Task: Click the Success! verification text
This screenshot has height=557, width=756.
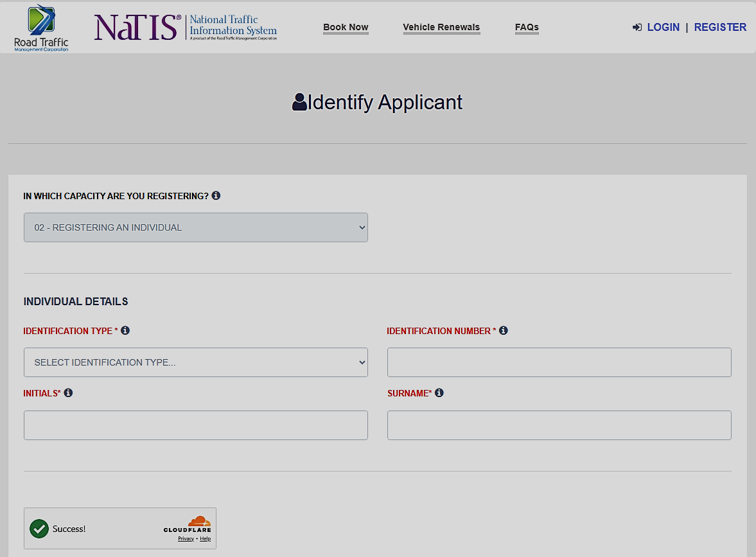Action: (x=69, y=529)
